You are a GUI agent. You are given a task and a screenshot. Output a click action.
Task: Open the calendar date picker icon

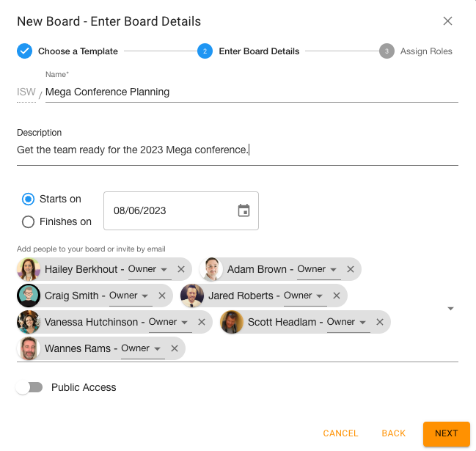pos(244,210)
